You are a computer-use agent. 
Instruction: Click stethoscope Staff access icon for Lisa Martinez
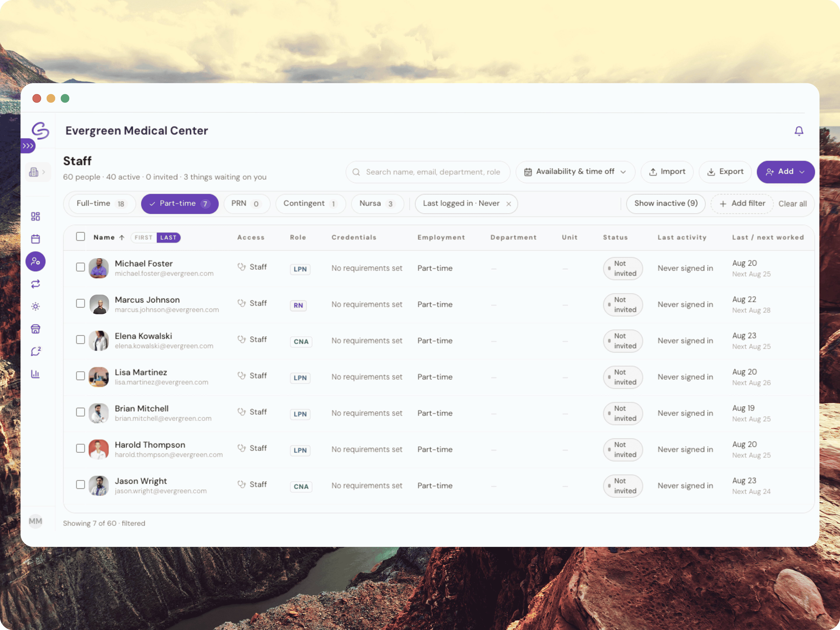click(242, 376)
